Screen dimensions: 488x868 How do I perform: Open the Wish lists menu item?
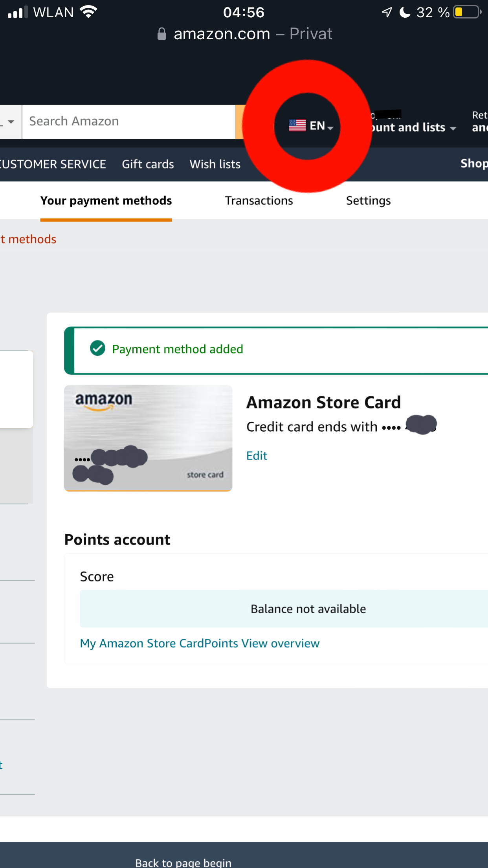point(215,164)
